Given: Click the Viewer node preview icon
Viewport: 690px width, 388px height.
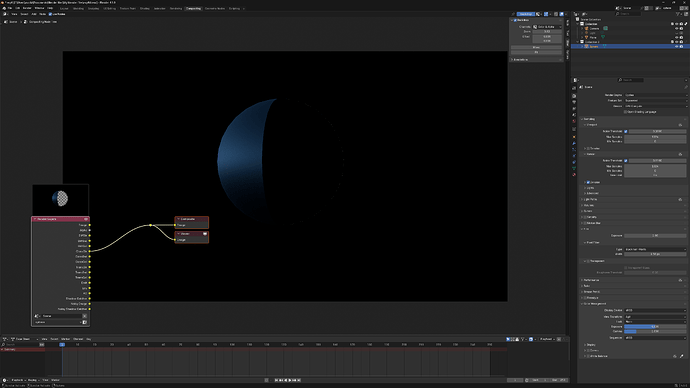Looking at the screenshot, I should [x=205, y=234].
